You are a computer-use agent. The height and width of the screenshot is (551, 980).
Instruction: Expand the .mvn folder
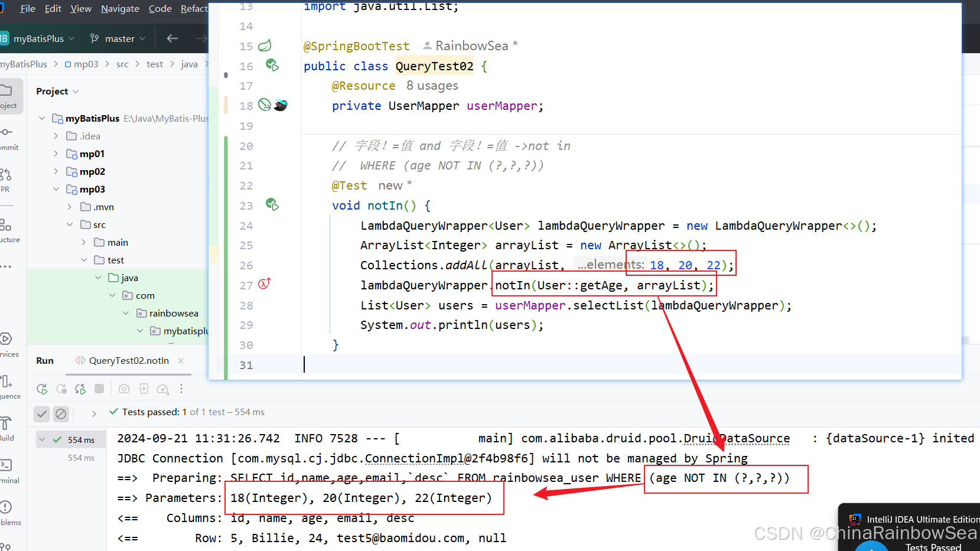click(x=70, y=207)
